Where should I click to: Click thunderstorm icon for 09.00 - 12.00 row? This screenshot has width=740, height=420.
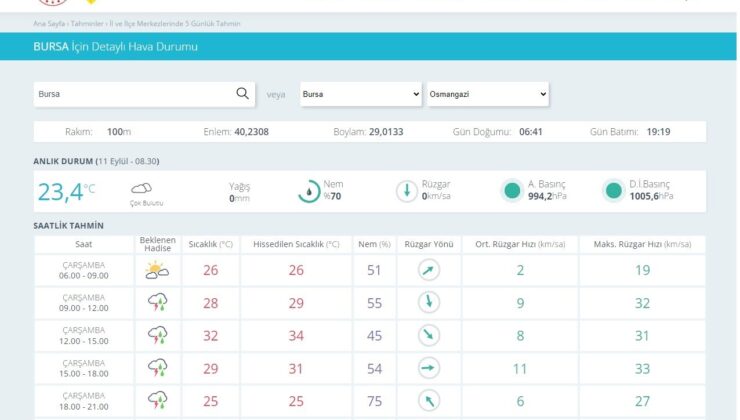tap(158, 302)
